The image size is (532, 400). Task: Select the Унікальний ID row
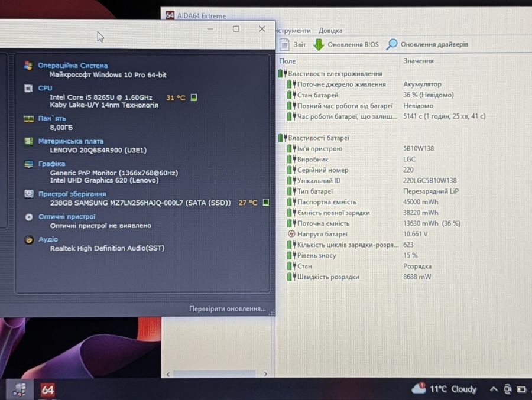pyautogui.click(x=404, y=180)
